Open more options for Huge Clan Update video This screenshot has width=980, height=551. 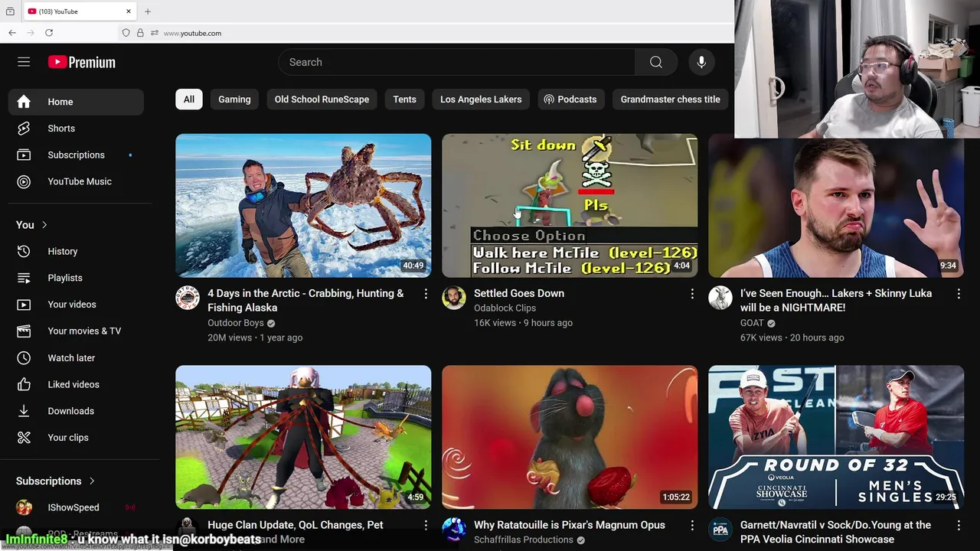[x=426, y=525]
